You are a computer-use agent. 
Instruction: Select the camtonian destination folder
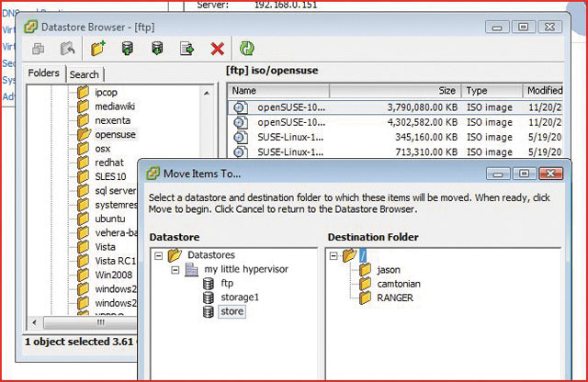399,284
